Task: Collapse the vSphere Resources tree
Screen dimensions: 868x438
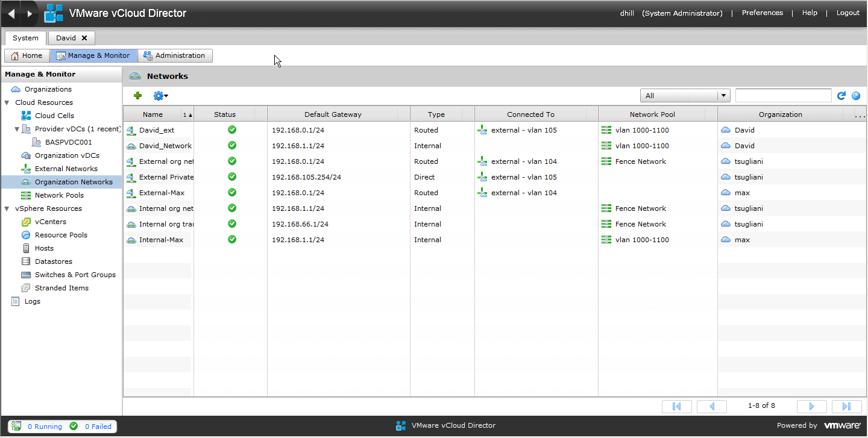Action: (x=7, y=208)
